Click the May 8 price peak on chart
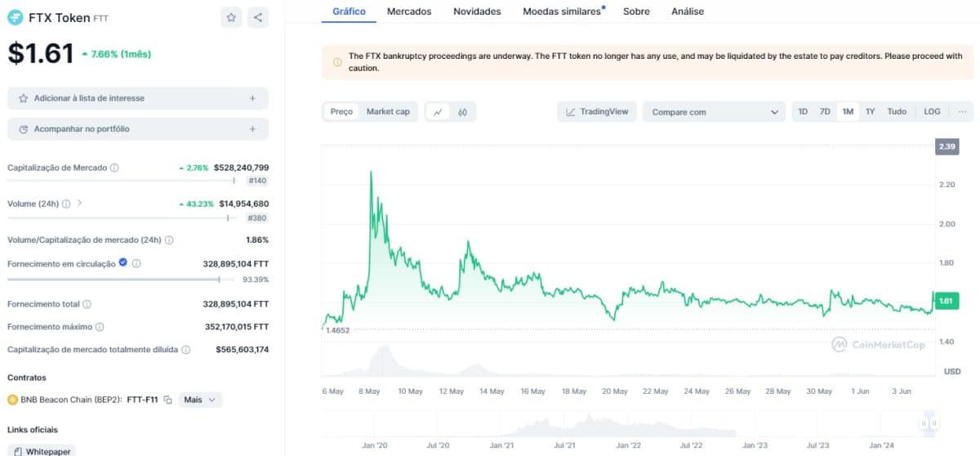The width and height of the screenshot is (980, 456). (x=371, y=172)
